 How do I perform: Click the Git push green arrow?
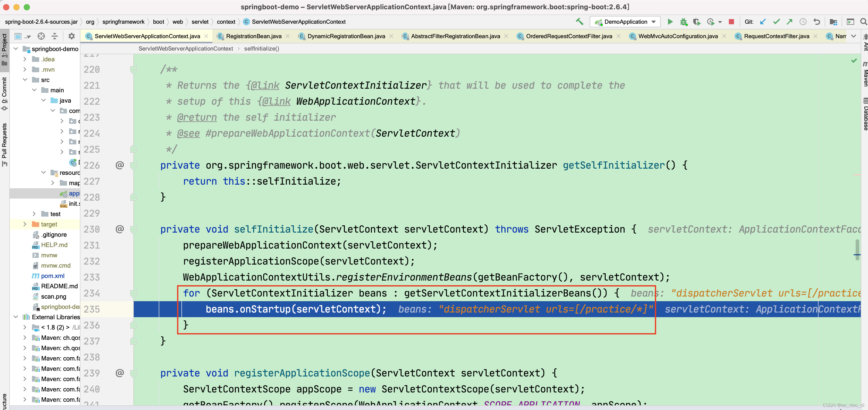(x=789, y=22)
